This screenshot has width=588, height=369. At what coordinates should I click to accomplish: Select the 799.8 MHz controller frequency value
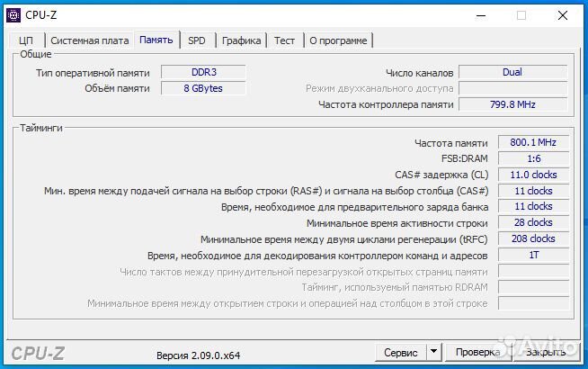(512, 104)
